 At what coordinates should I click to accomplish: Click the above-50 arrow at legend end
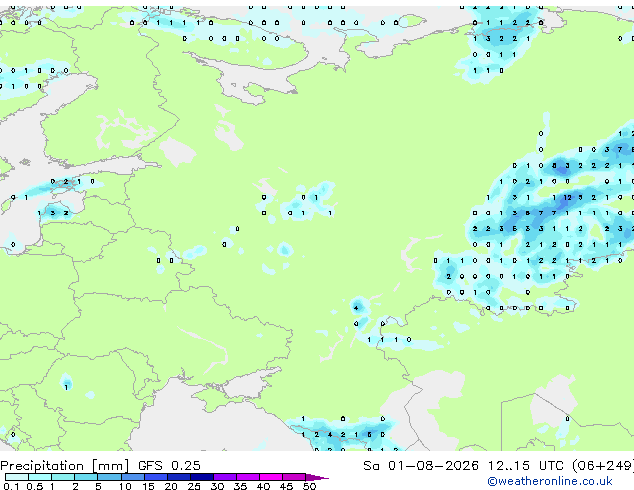317,477
